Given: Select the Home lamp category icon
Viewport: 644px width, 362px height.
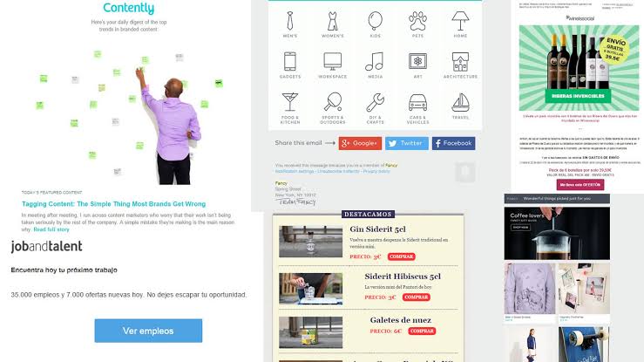Looking at the screenshot, I should tap(460, 21).
